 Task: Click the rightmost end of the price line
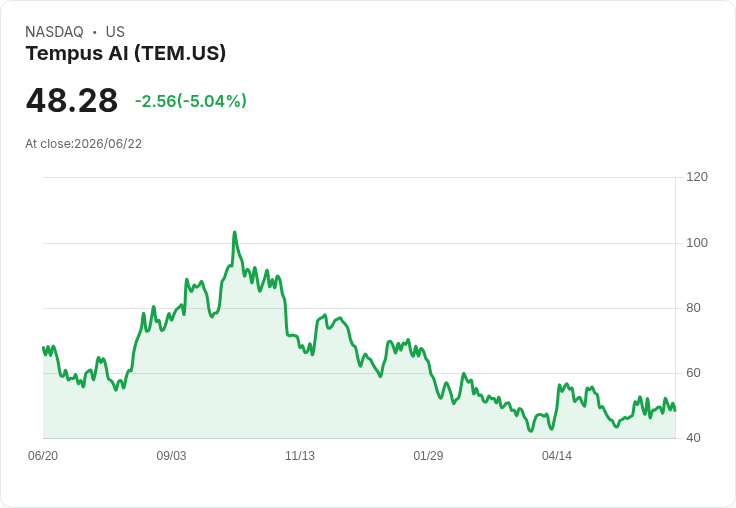675,410
